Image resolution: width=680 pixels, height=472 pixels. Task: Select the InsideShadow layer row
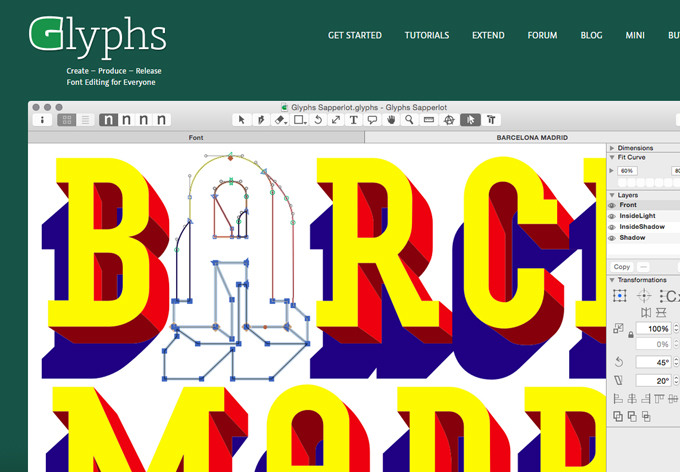pyautogui.click(x=644, y=226)
